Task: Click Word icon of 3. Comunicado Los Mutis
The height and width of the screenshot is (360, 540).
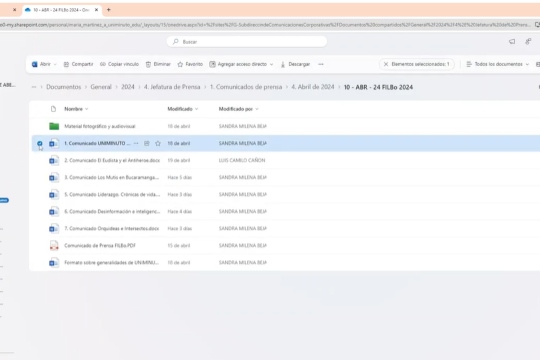Action: [x=54, y=177]
